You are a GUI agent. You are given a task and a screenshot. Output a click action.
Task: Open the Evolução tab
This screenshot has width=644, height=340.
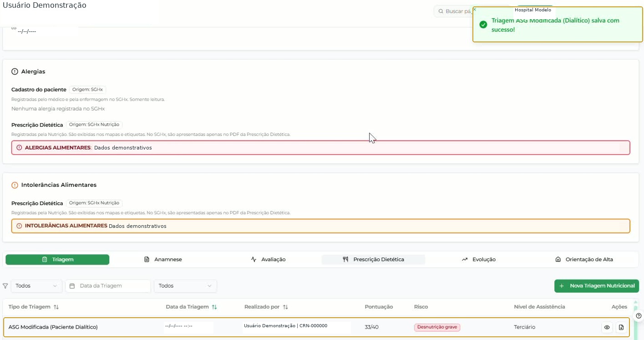coord(478,259)
